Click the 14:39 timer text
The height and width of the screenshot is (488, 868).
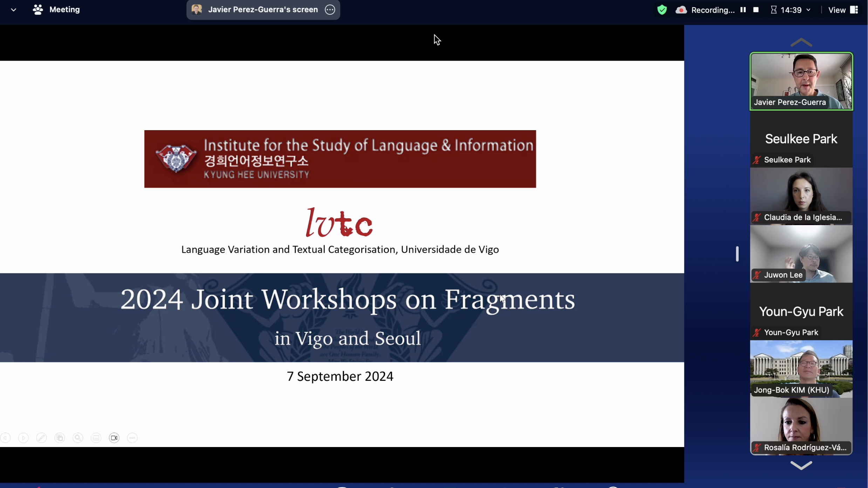(791, 10)
